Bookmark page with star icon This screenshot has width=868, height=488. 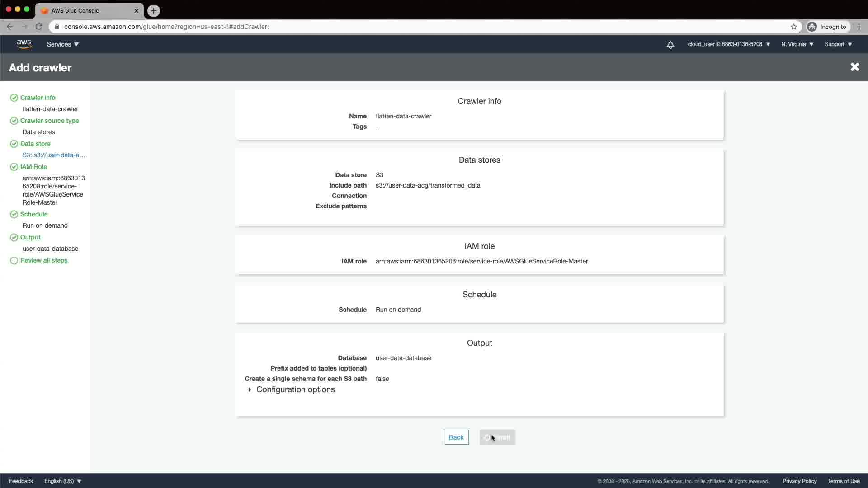click(793, 27)
